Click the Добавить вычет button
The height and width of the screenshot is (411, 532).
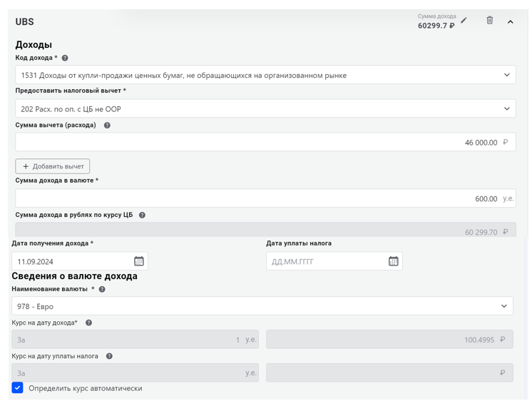point(53,166)
